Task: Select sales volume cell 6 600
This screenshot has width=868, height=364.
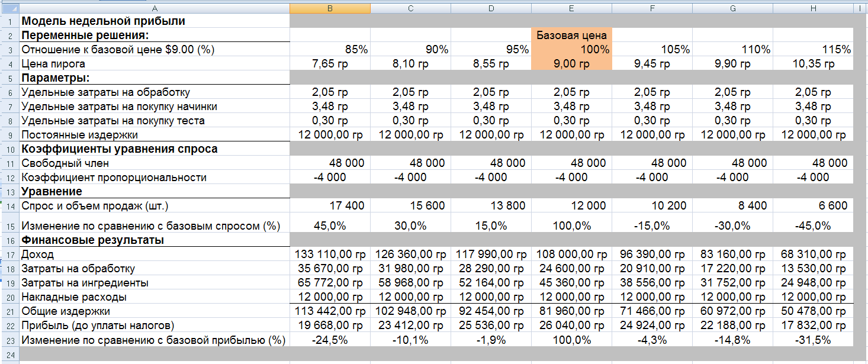Action: coord(813,205)
